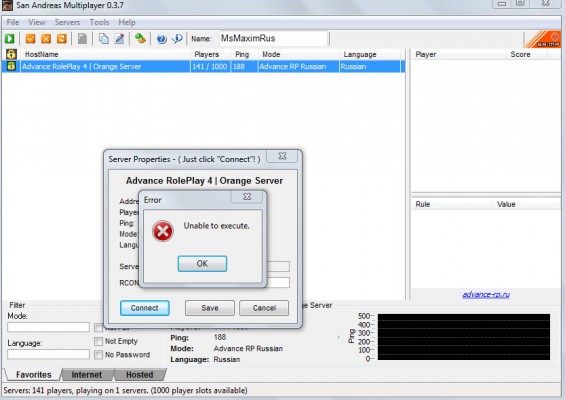Open Server Properties pencil icon
565x400 pixels.
[119, 39]
